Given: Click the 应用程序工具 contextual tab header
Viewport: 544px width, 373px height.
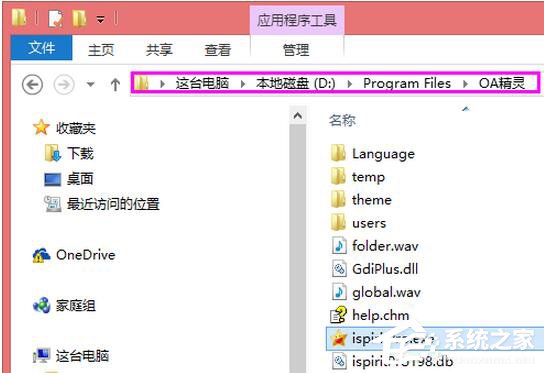Looking at the screenshot, I should tap(297, 20).
